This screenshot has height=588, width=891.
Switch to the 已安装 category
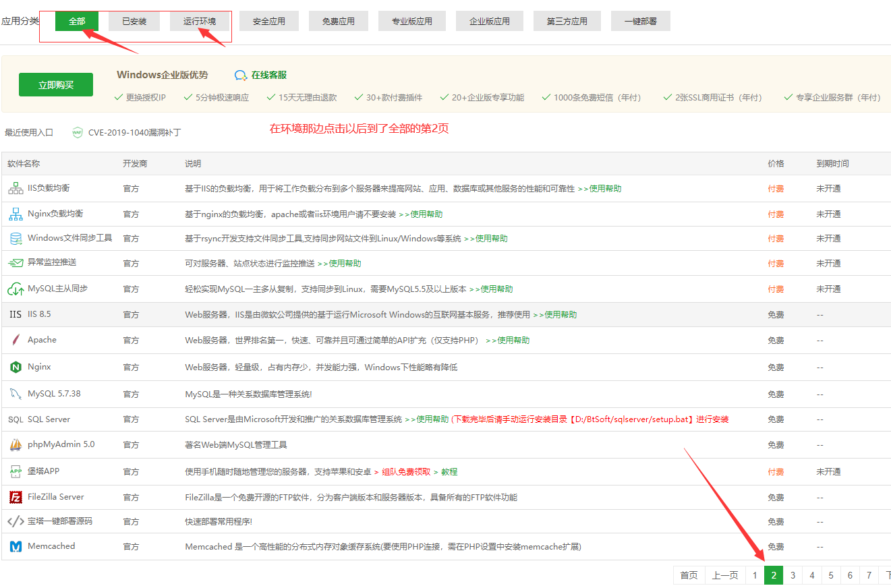click(134, 21)
